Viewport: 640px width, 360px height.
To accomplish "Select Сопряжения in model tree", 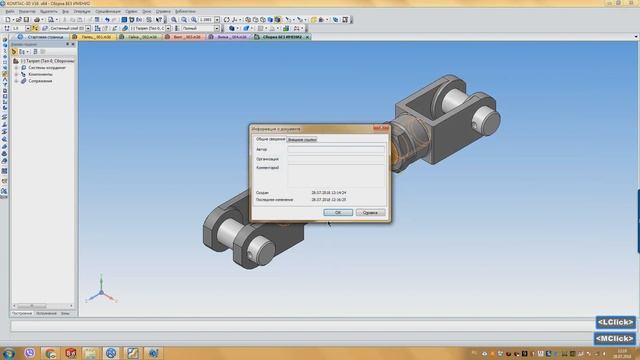I will coord(40,81).
